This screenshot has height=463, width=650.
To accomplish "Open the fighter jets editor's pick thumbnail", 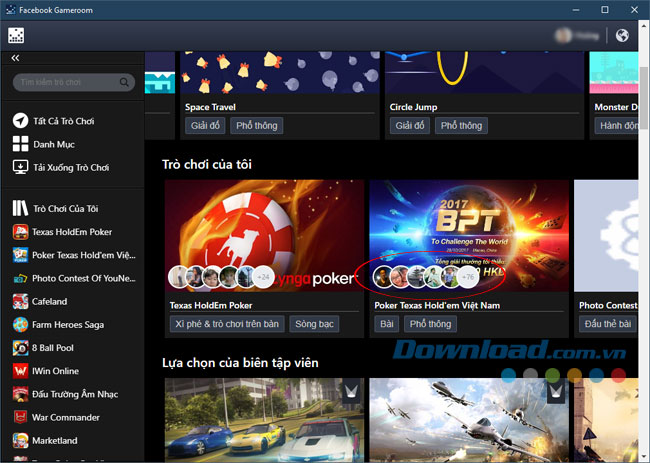I will (469, 420).
